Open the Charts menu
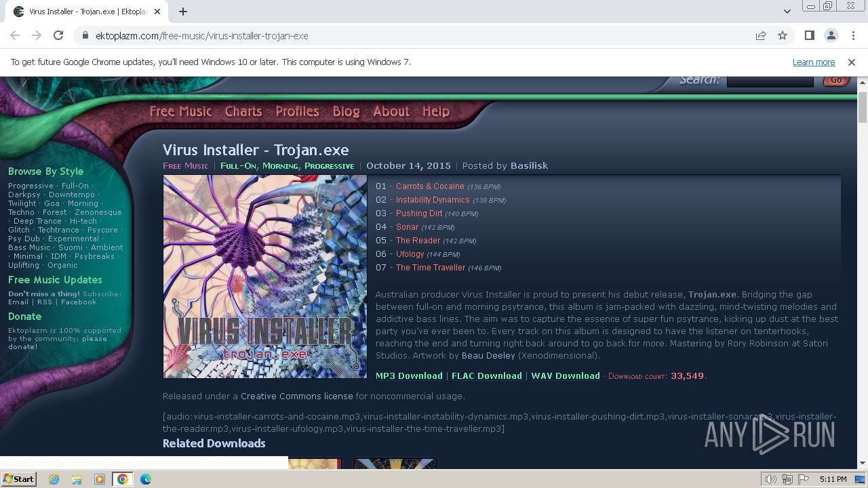Viewport: 868px width, 488px height. pyautogui.click(x=243, y=111)
